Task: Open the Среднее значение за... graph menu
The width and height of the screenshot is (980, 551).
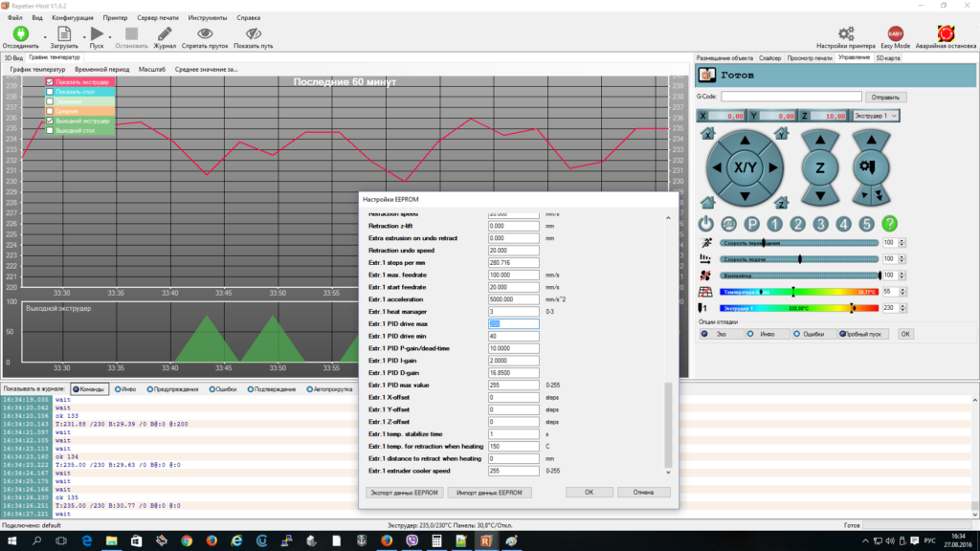Action: click(x=207, y=69)
